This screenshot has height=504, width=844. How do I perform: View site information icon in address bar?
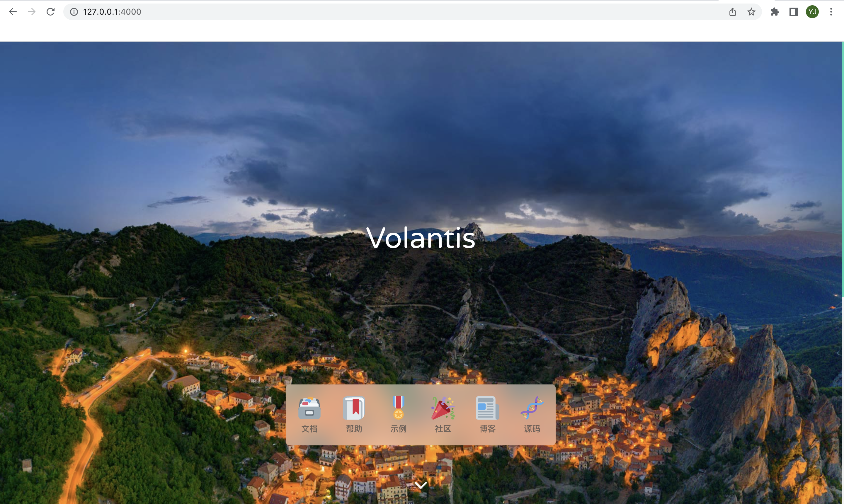[x=74, y=12]
